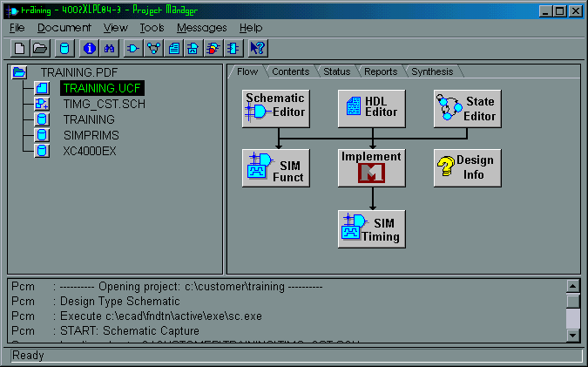This screenshot has width=588, height=367.
Task: Click the state diagram toolbar icon
Action: 153,48
